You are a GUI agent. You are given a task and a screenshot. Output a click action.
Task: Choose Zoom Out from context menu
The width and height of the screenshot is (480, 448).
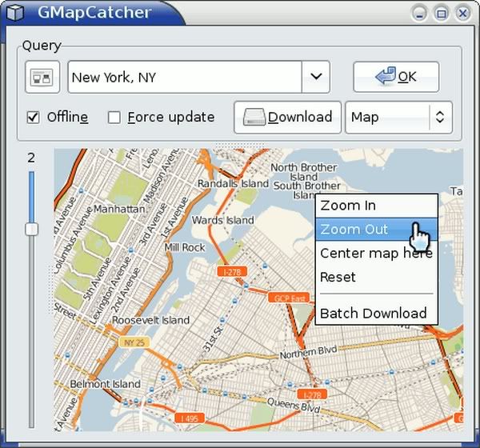[377, 230]
